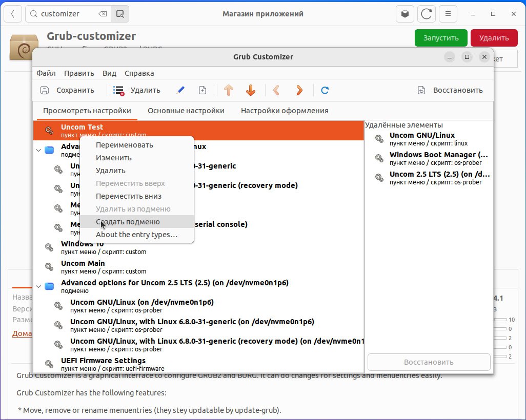Click the folder icon of Uncom 2.5 LTS submenu

pyautogui.click(x=49, y=286)
